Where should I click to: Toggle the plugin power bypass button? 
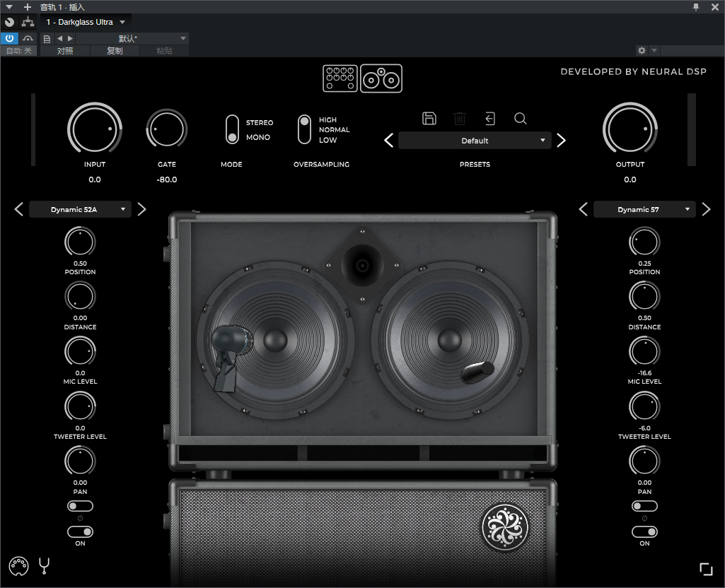[x=9, y=38]
